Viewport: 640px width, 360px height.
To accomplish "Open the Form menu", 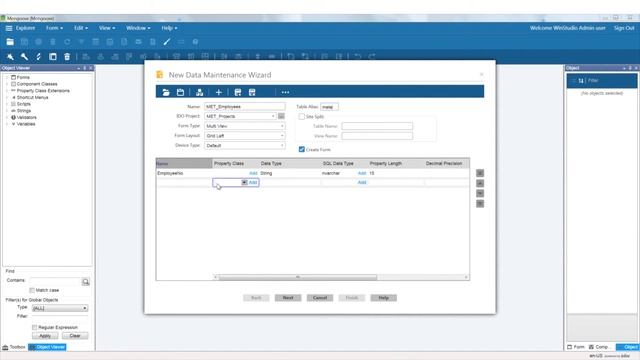I will click(x=54, y=28).
